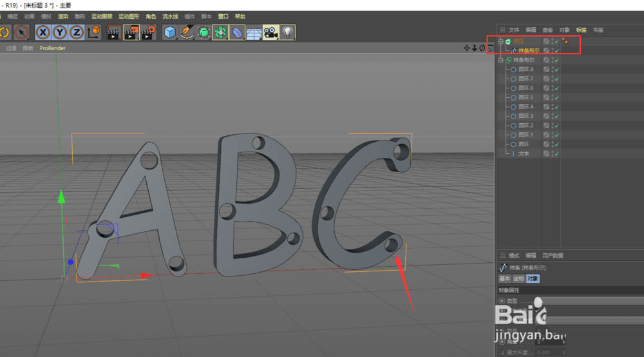Toggle enable checkmark for 圆环.2

557,126
